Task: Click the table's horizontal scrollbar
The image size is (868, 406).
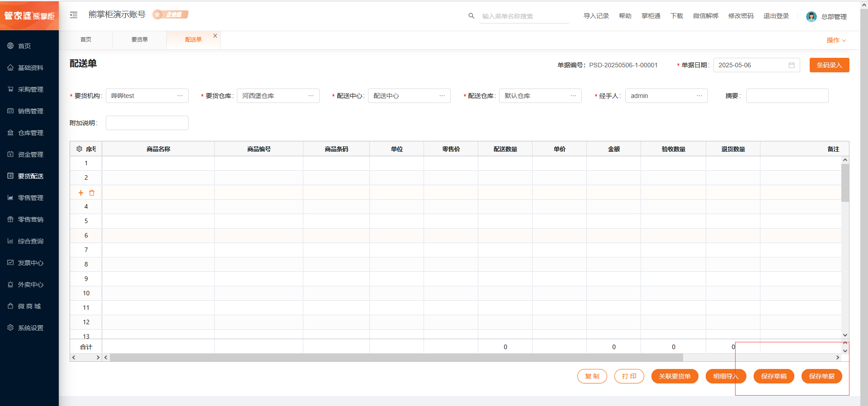Action: click(x=396, y=357)
